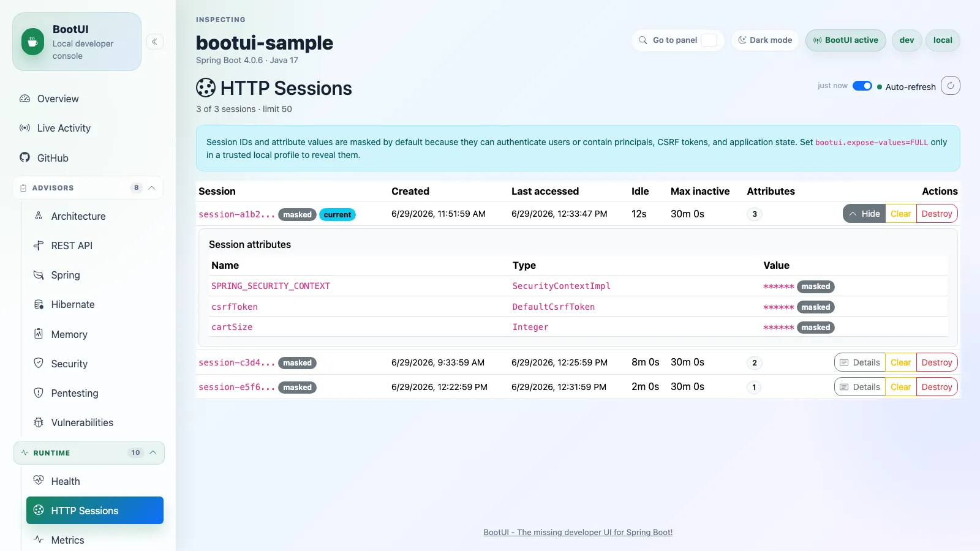Click the Advisors clipboard icon
The width and height of the screenshot is (980, 551).
23,188
